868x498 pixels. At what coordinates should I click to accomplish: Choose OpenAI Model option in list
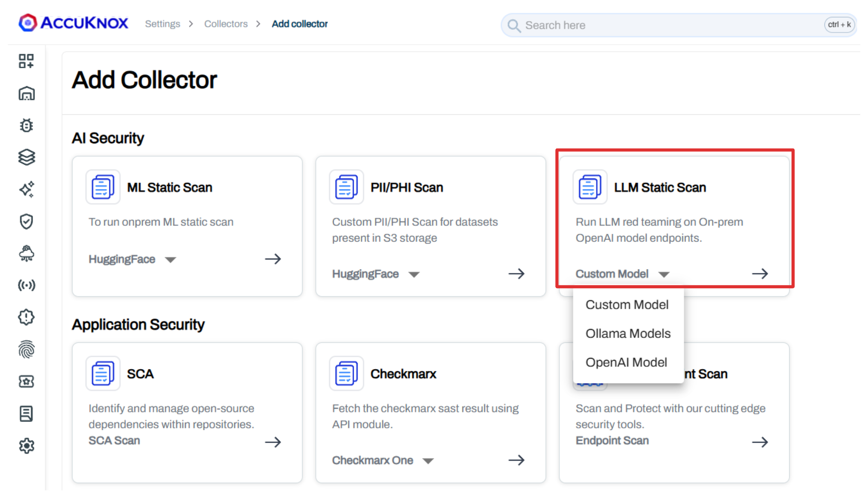(x=626, y=362)
